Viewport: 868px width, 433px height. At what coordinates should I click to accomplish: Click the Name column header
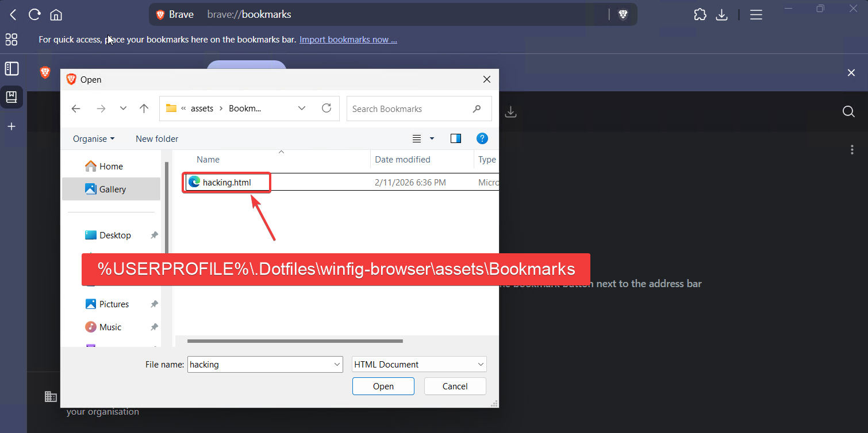[x=208, y=160]
